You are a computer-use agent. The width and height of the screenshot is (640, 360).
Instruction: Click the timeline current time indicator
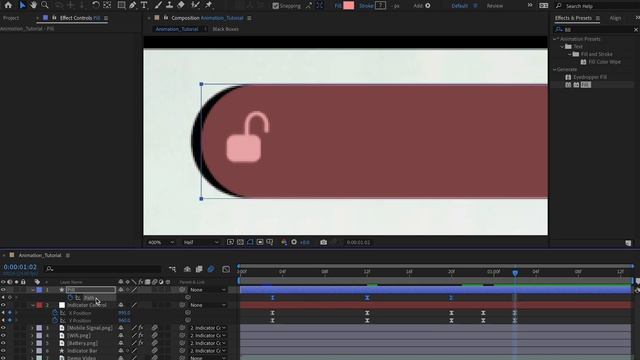(x=515, y=272)
